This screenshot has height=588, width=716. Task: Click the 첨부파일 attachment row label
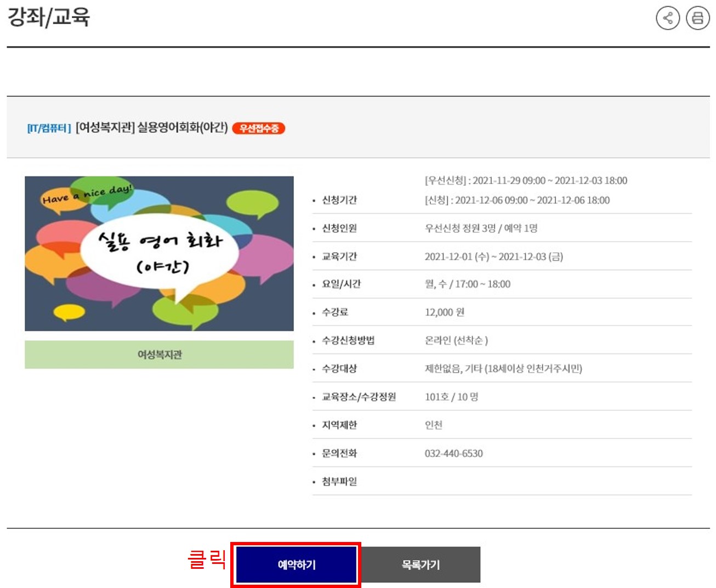[339, 481]
